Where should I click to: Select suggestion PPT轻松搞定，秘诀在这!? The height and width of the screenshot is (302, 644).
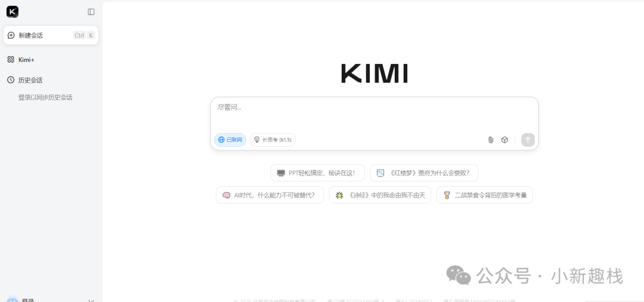click(x=317, y=173)
